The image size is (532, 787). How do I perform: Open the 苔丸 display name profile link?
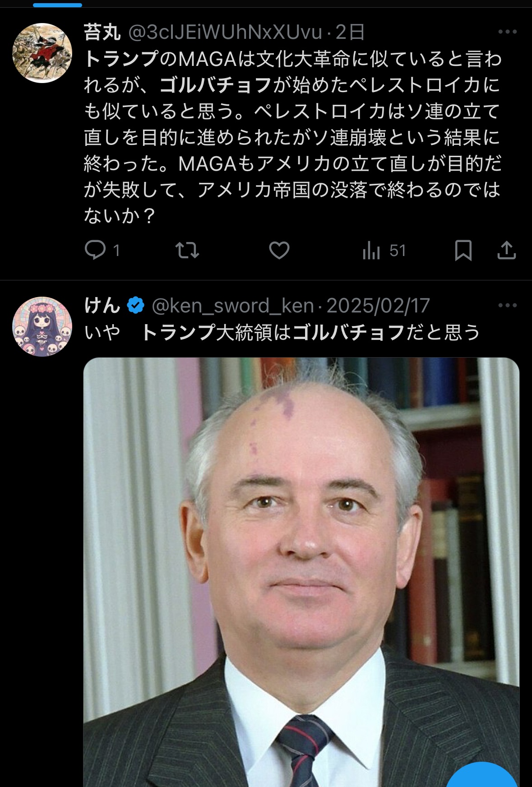102,32
